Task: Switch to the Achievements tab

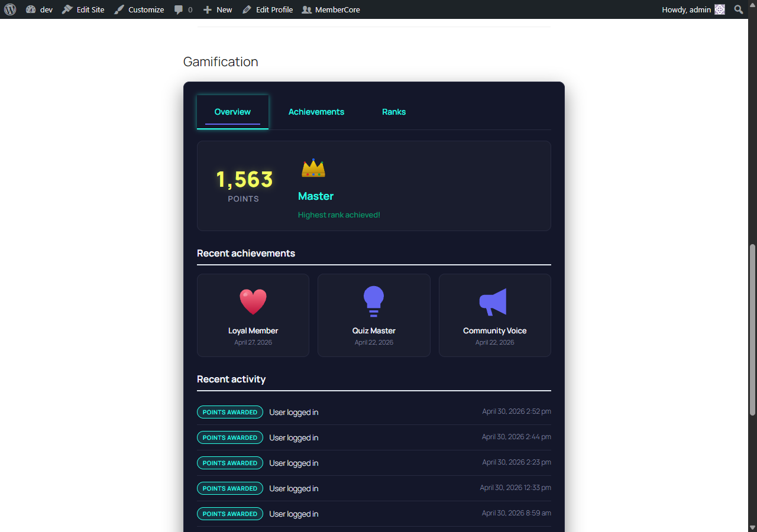Action: point(316,112)
